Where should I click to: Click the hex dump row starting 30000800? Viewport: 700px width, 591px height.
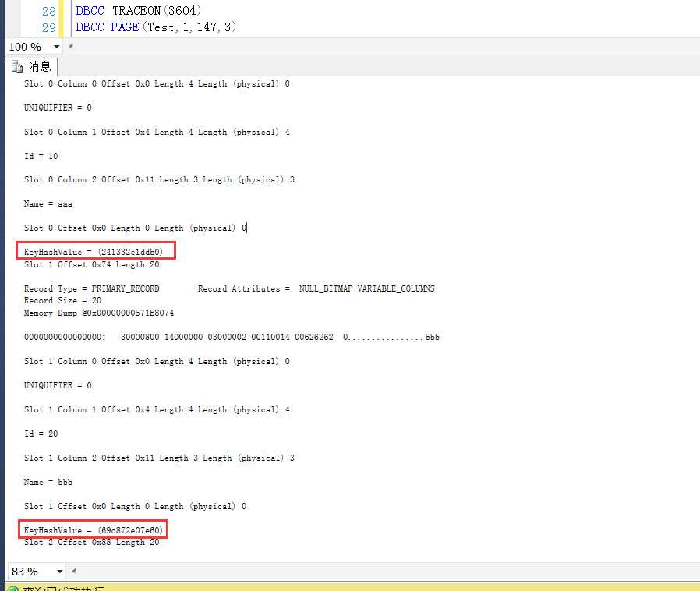tap(232, 337)
